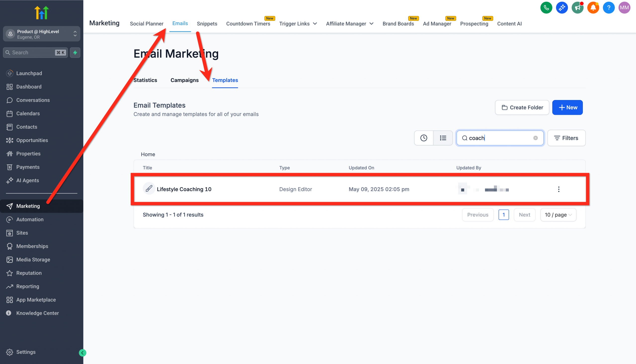
Task: Click the Create Folder button
Action: (x=522, y=108)
